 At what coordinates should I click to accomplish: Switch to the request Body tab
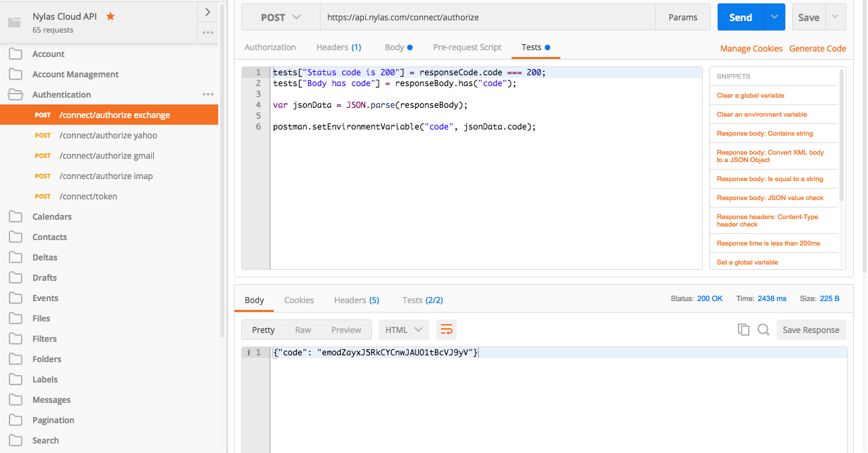pos(398,47)
